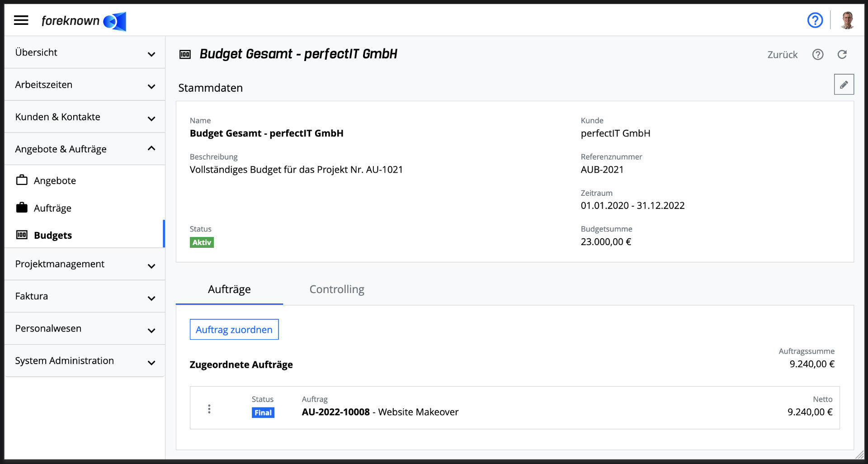Viewport: 868px width, 464px height.
Task: Switch to the Aufträge tab
Action: pyautogui.click(x=229, y=289)
